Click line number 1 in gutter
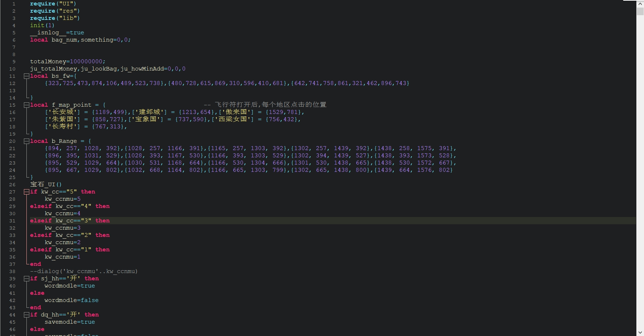Image resolution: width=644 pixels, height=336 pixels. click(14, 4)
